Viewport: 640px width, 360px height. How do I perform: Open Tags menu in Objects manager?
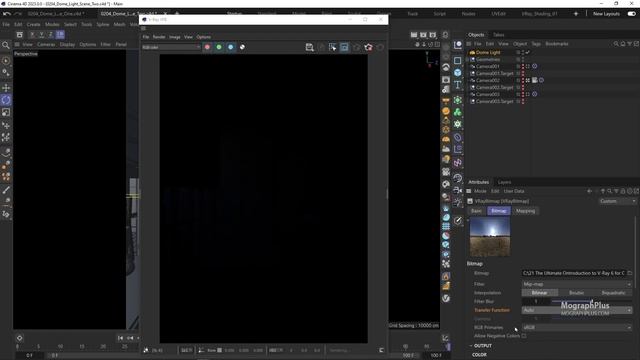536,44
